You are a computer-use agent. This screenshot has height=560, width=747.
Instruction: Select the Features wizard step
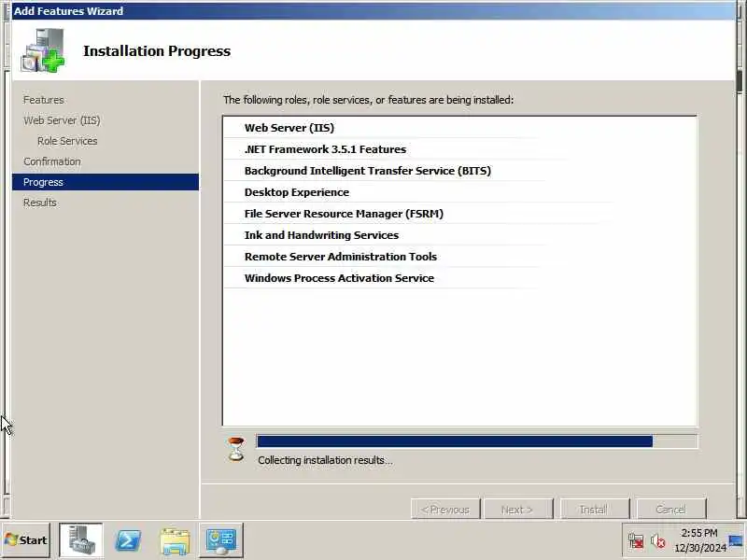point(44,100)
